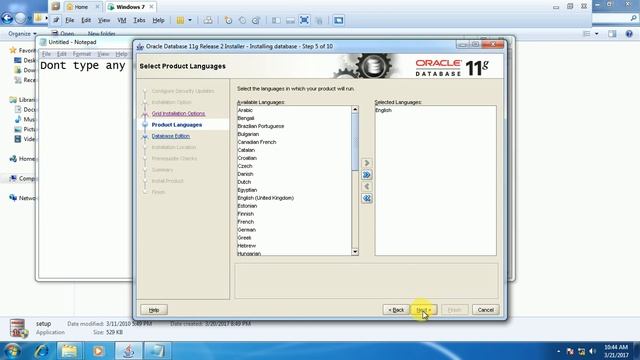This screenshot has height=360, width=640.
Task: Open Windows Media Player from the taskbar
Action: (x=98, y=351)
